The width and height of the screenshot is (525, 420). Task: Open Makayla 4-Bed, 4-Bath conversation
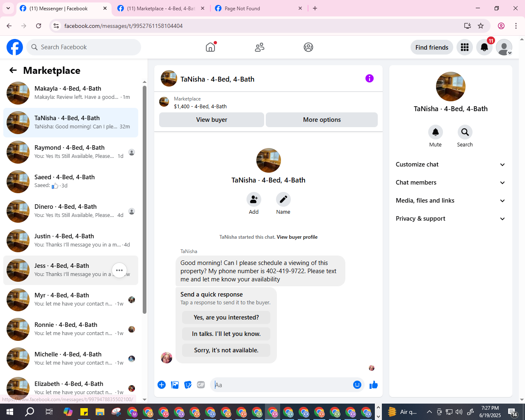click(x=71, y=93)
